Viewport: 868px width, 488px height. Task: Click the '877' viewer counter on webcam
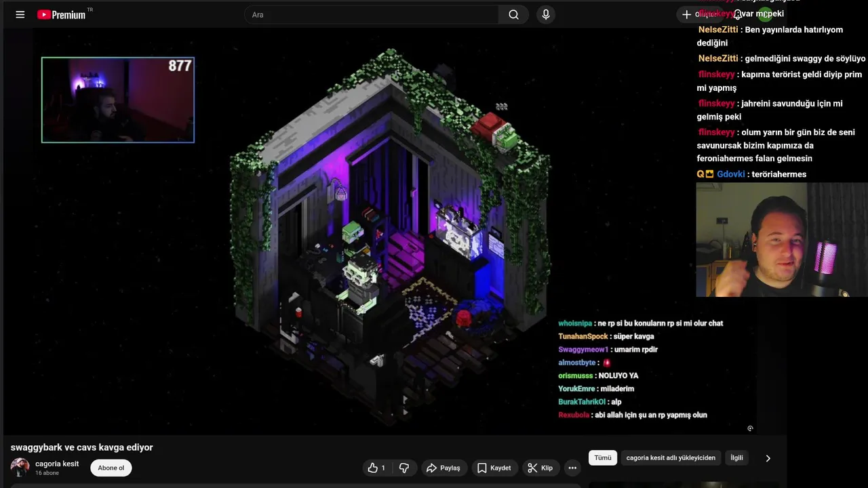coord(180,66)
